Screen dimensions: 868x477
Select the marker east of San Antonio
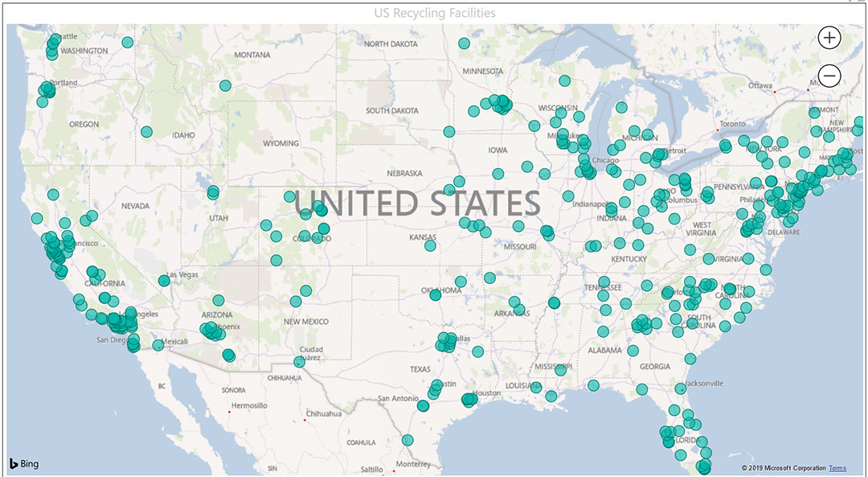pos(424,405)
